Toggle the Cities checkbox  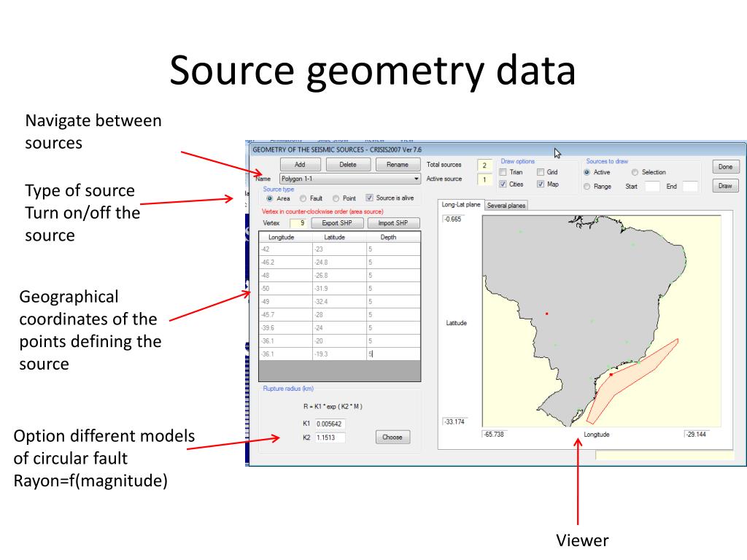click(503, 184)
